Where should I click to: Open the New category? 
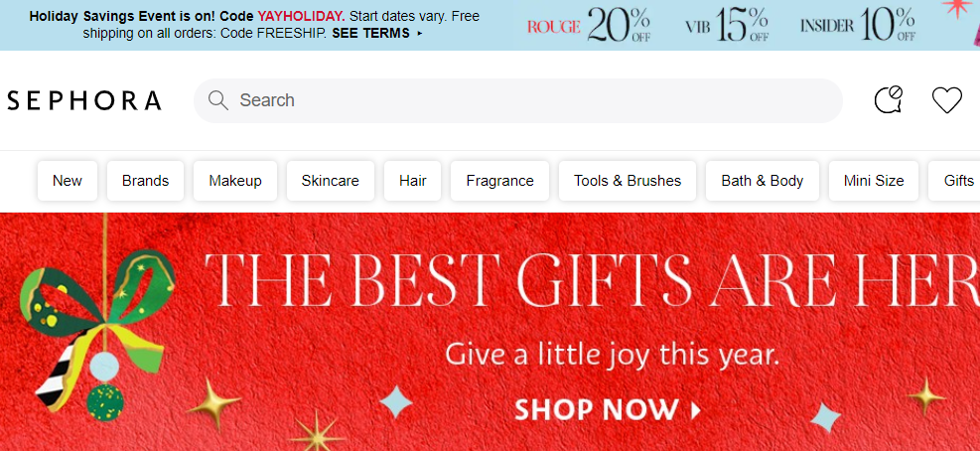pos(68,181)
